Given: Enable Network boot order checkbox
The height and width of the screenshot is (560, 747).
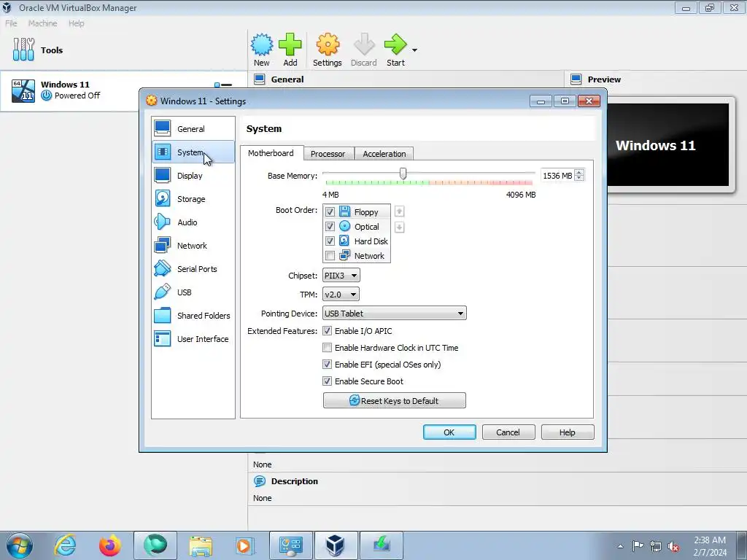Looking at the screenshot, I should pos(330,256).
